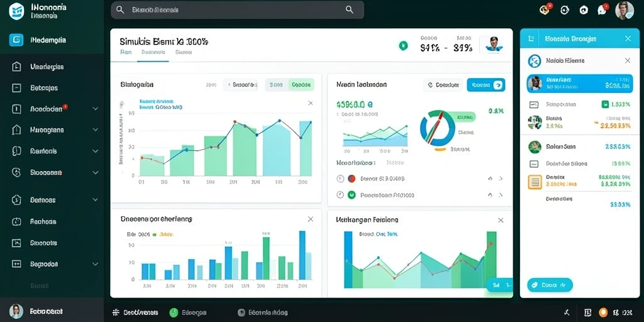The height and width of the screenshot is (322, 644).
Task: Click the blue pill button at the right panel bottom
Action: (x=550, y=285)
